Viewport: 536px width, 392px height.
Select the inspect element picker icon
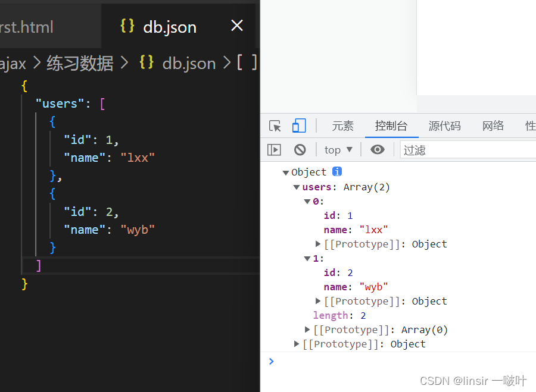coord(275,126)
